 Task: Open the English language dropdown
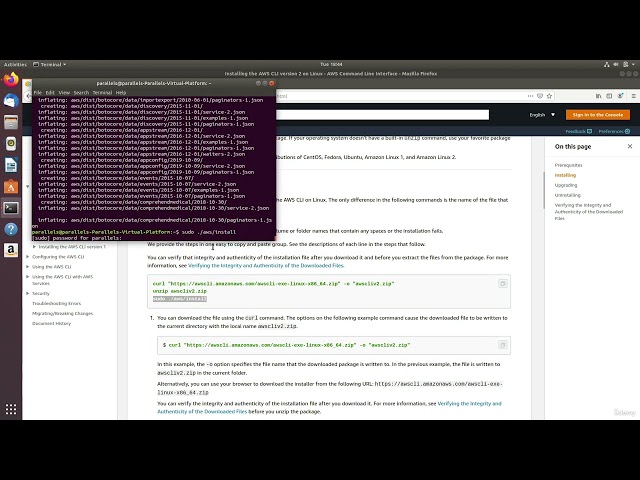click(x=542, y=115)
